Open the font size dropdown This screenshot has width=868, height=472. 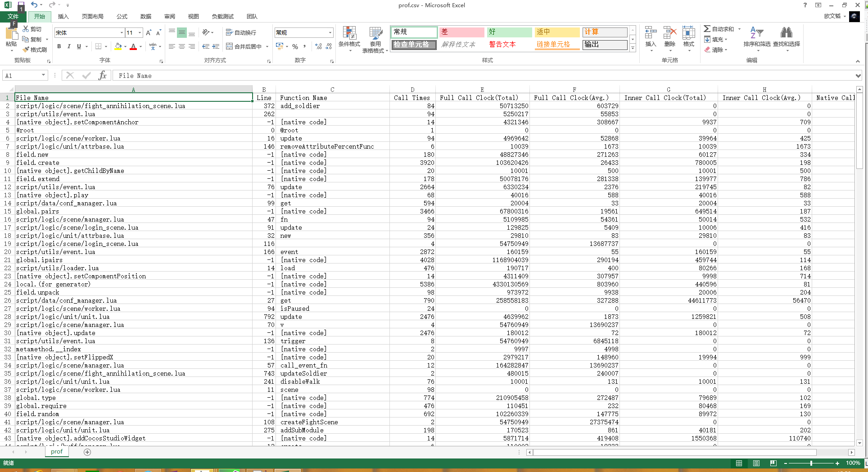tap(140, 32)
